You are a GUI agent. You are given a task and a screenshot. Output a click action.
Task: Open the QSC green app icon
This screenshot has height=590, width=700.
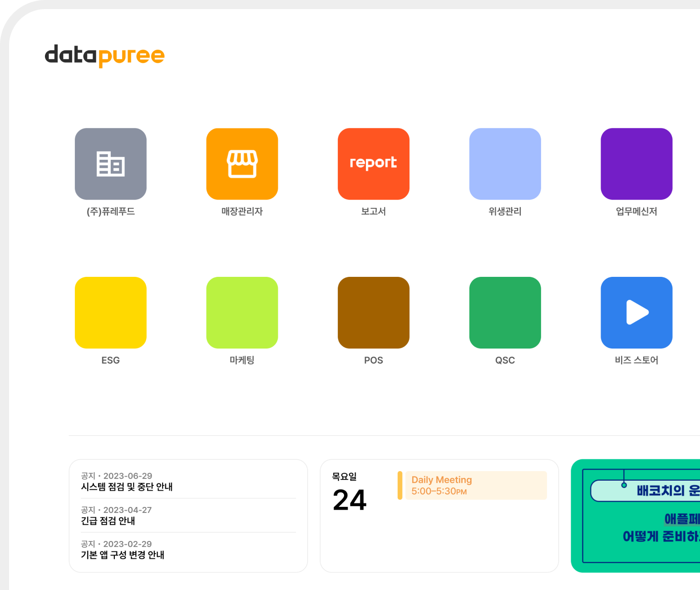coord(505,313)
